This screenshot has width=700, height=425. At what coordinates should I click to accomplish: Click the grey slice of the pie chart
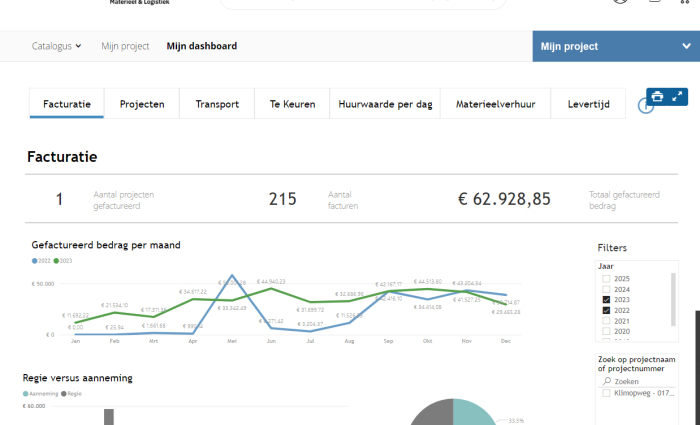[434, 413]
